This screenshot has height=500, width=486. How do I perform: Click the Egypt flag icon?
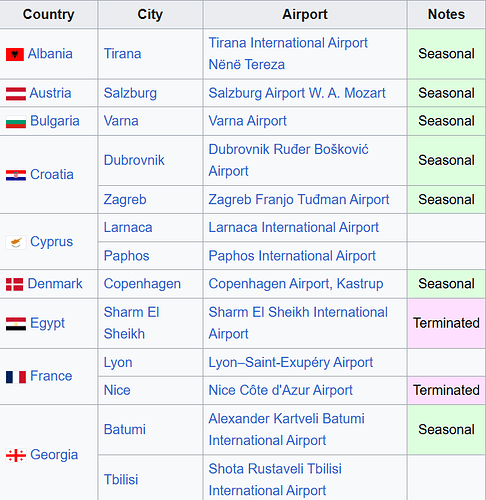(16, 324)
